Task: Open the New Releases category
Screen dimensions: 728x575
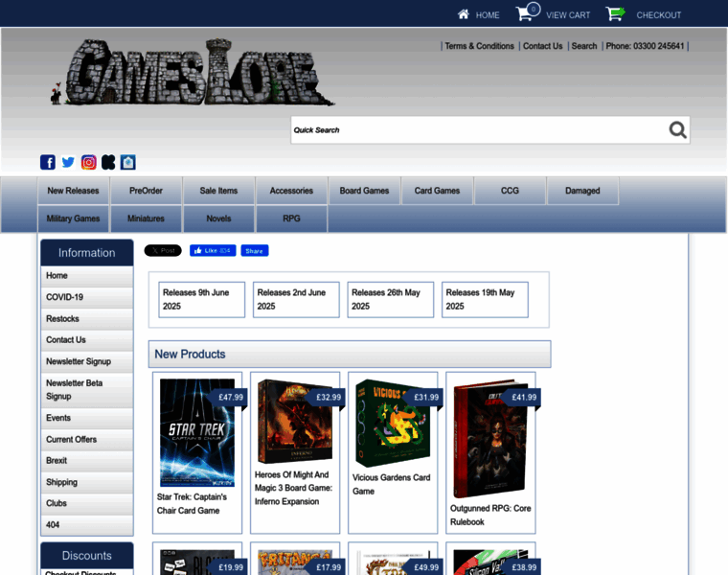Action: [73, 191]
